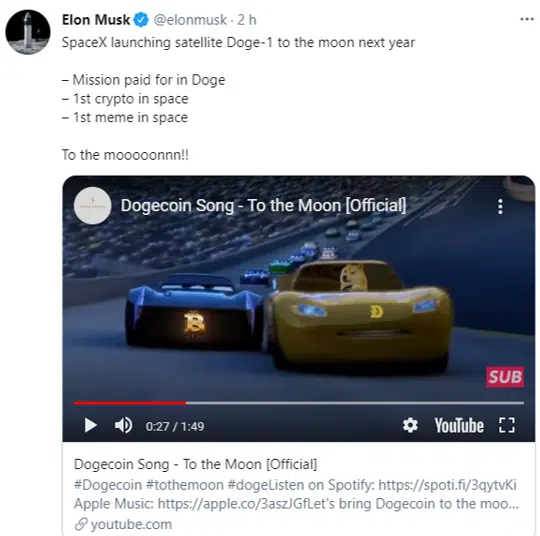Image resolution: width=540 pixels, height=536 pixels.
Task: Click the card description with the Spotify link
Action: [296, 494]
